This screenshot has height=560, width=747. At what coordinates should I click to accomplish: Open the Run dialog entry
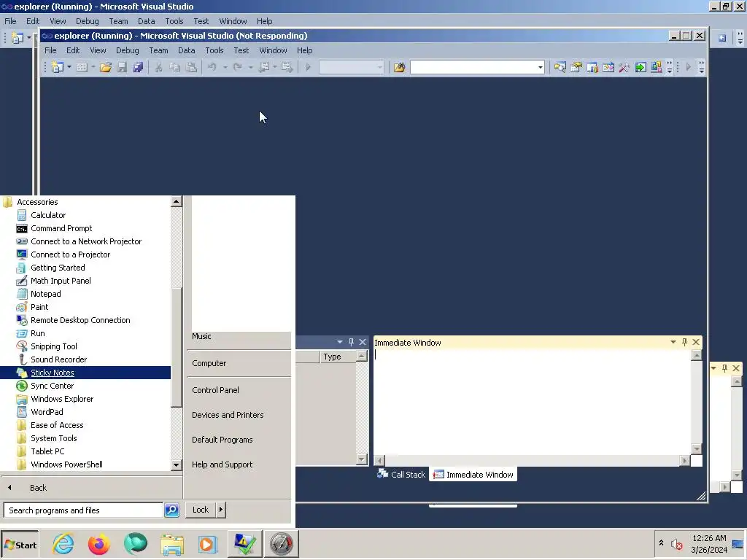pos(38,333)
